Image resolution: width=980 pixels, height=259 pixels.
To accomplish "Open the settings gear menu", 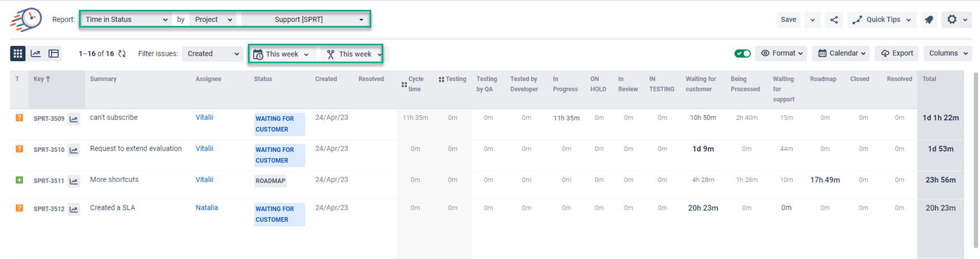I will (x=956, y=20).
